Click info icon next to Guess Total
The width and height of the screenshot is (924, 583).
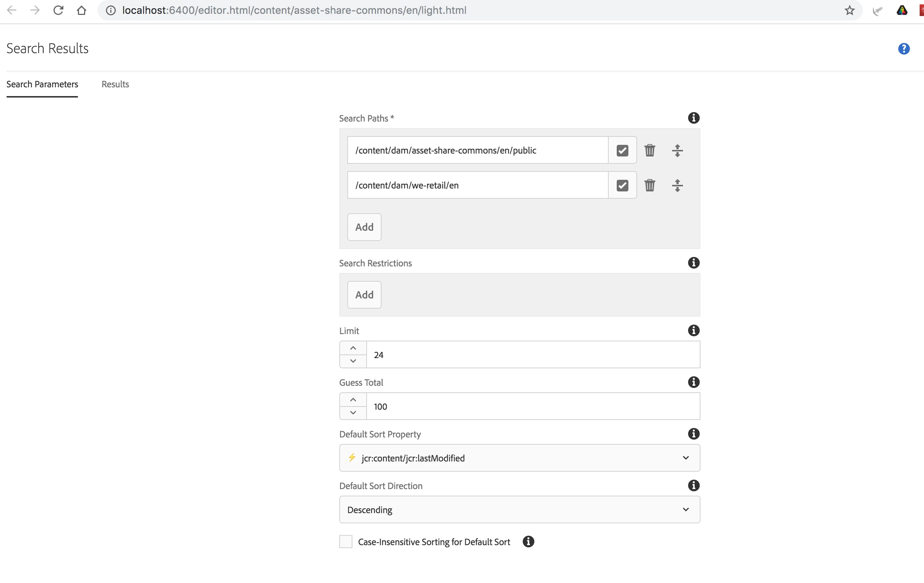point(694,382)
